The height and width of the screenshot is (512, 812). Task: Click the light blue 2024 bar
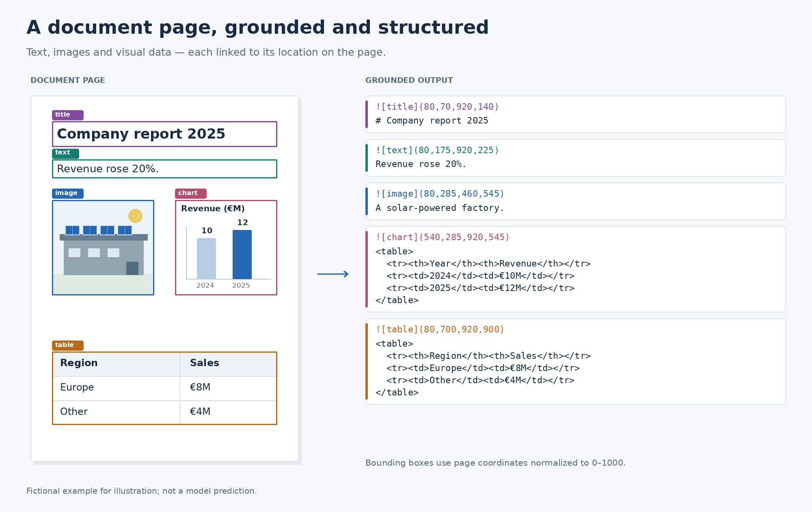tap(206, 258)
